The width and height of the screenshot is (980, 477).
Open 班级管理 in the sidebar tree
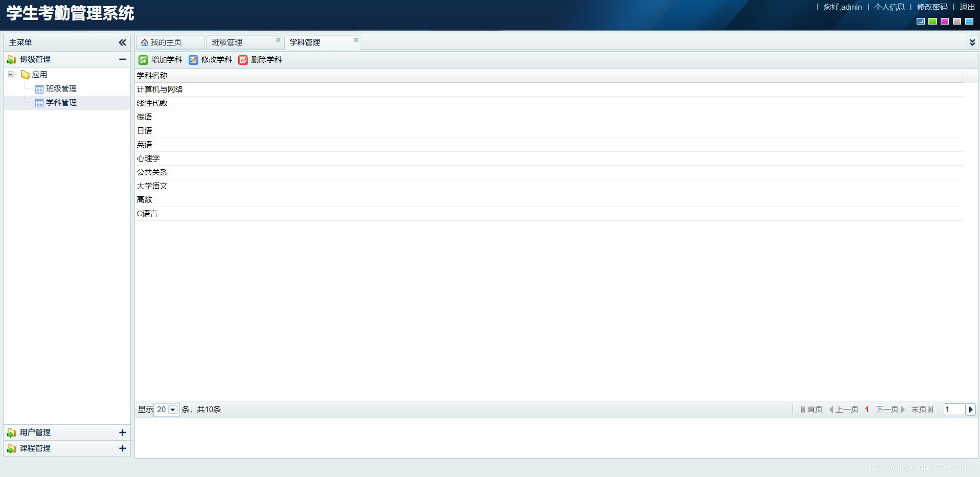(61, 89)
